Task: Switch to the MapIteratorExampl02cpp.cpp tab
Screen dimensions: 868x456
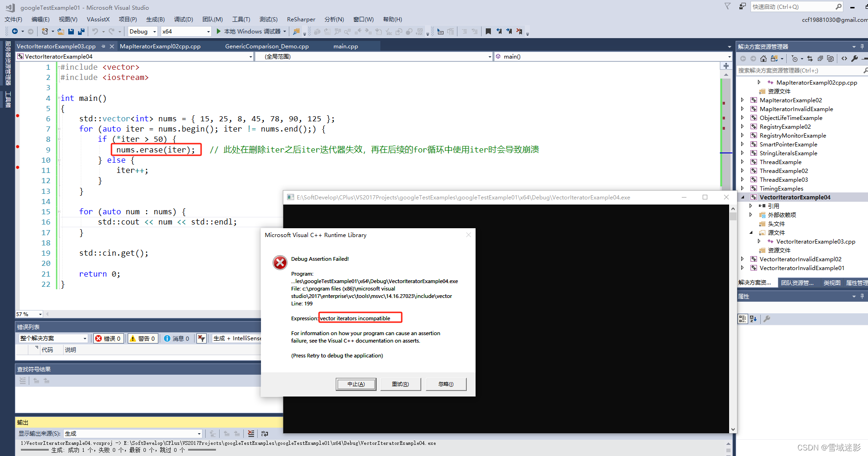Action: 160,46
